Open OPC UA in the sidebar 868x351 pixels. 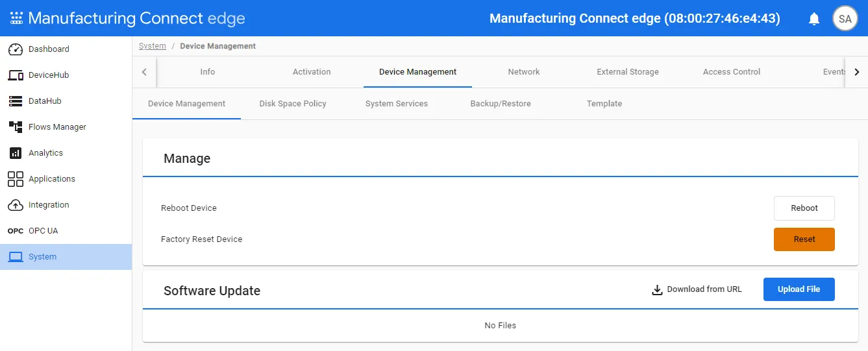pos(66,231)
